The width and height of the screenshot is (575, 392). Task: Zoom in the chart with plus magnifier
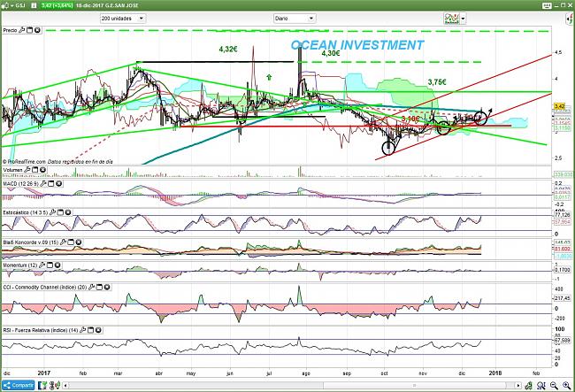click(567, 386)
